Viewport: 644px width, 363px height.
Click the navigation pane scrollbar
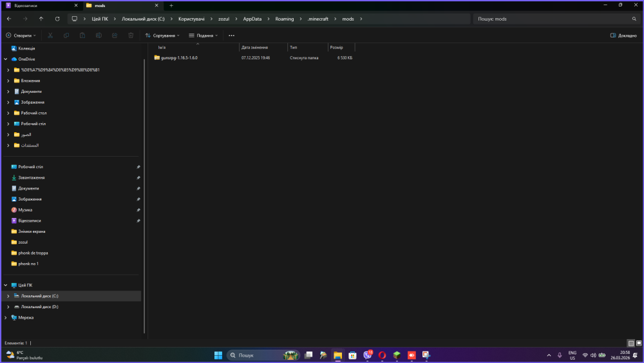(x=144, y=196)
